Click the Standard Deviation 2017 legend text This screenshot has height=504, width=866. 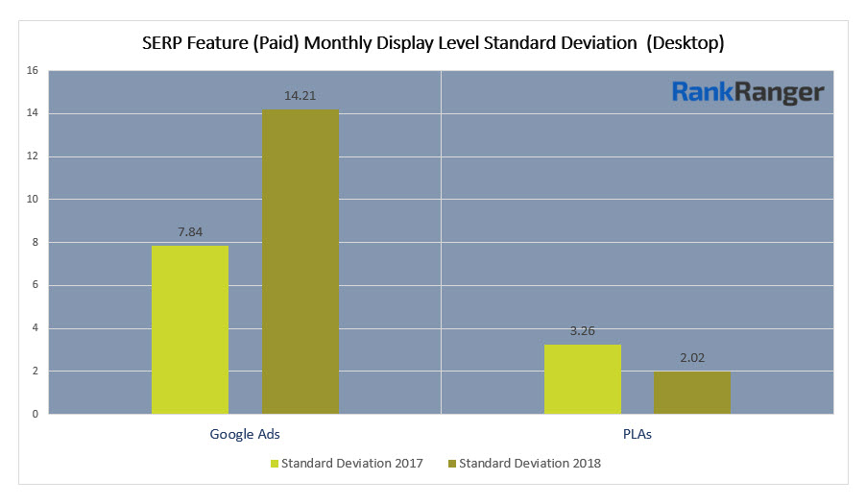(x=351, y=463)
